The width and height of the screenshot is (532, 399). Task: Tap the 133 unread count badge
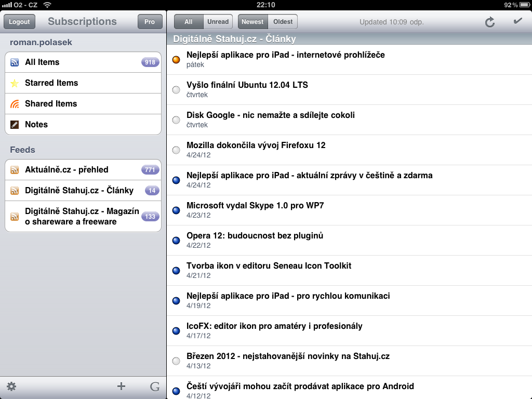pyautogui.click(x=150, y=217)
